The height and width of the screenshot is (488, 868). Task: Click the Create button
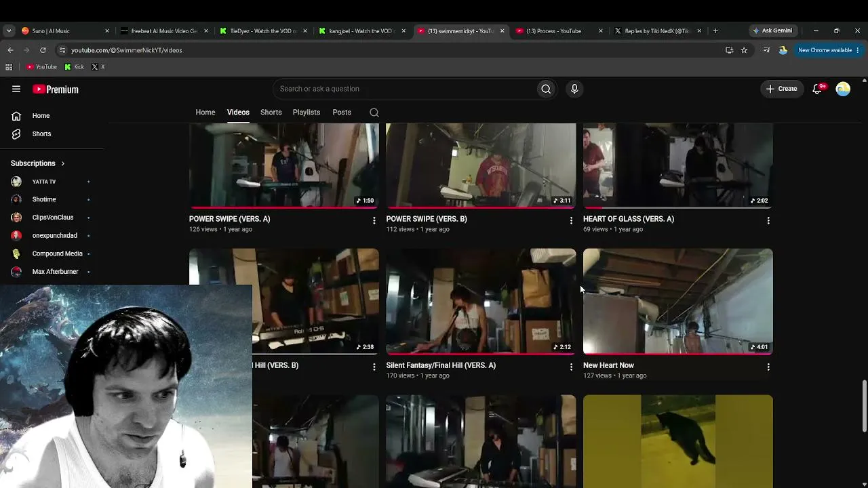pyautogui.click(x=781, y=89)
